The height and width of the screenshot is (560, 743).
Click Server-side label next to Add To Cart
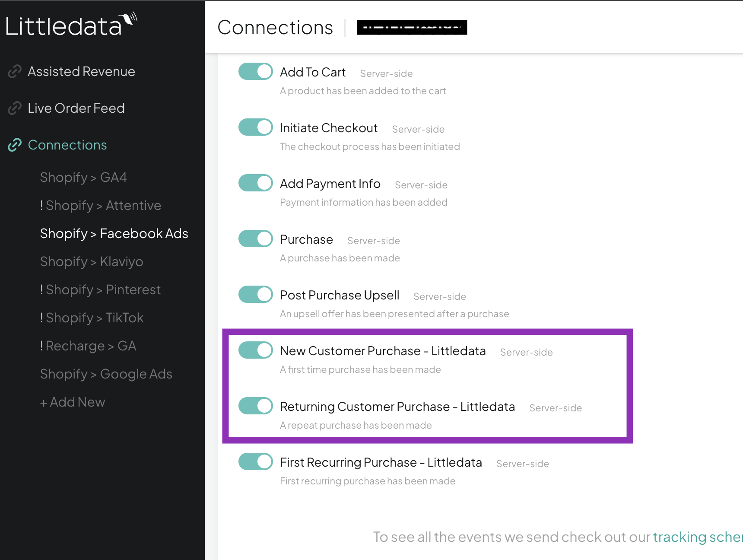(x=387, y=73)
